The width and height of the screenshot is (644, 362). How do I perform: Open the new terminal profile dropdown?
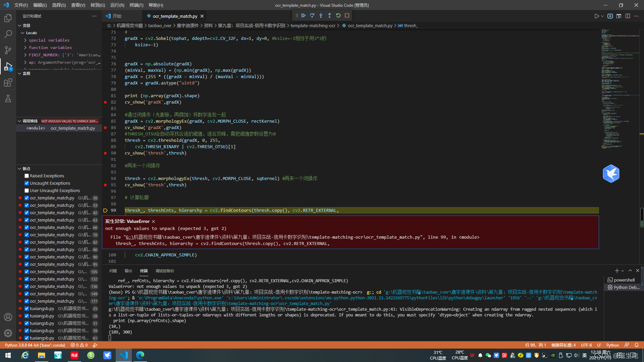pos(623,271)
